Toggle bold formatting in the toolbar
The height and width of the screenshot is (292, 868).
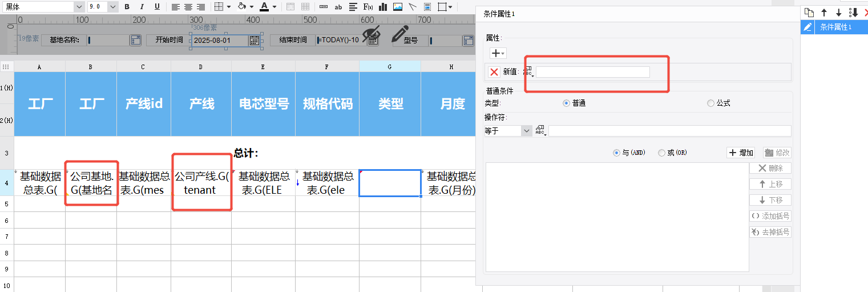[127, 7]
